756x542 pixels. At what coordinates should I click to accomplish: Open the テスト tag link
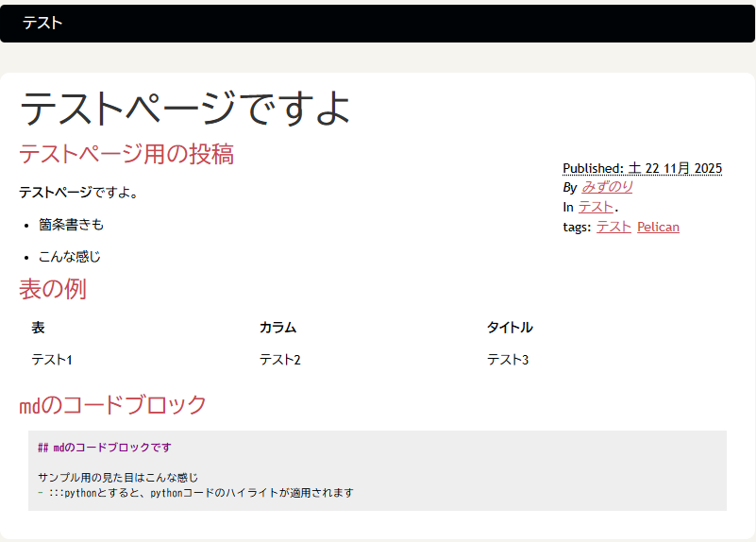pos(613,227)
